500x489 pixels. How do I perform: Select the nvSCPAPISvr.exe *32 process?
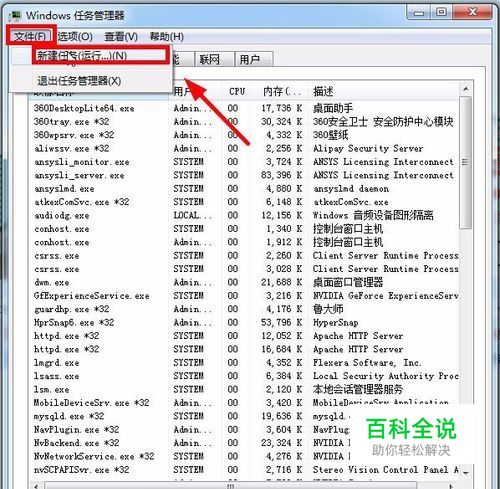(x=82, y=470)
